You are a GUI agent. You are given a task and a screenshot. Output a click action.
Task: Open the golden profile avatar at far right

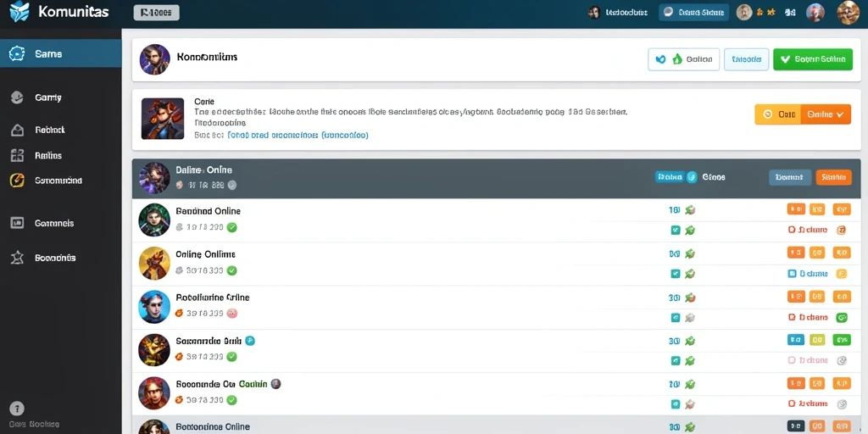(x=848, y=12)
